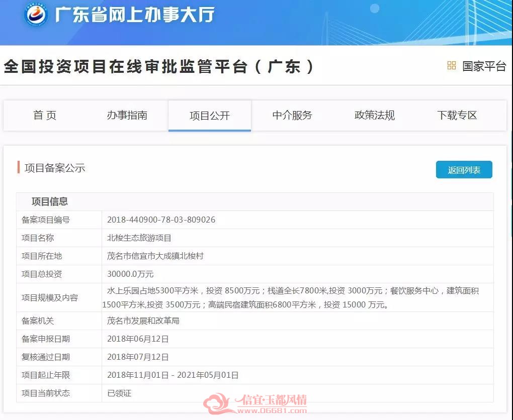This screenshot has height=420, width=513.
Task: Open the 国家平台 link
Action: (x=484, y=66)
